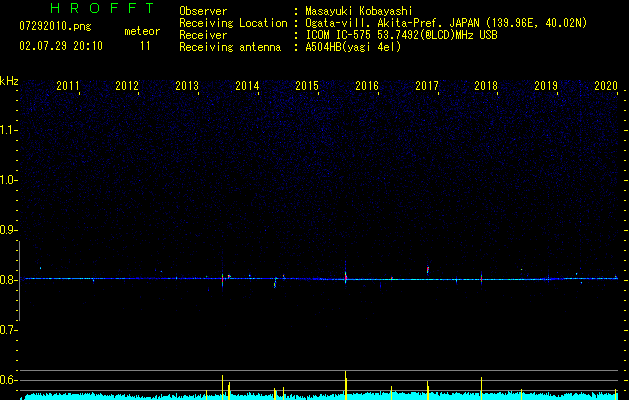Click the kHz axis unit label
This screenshot has width=629, height=400.
[9, 81]
